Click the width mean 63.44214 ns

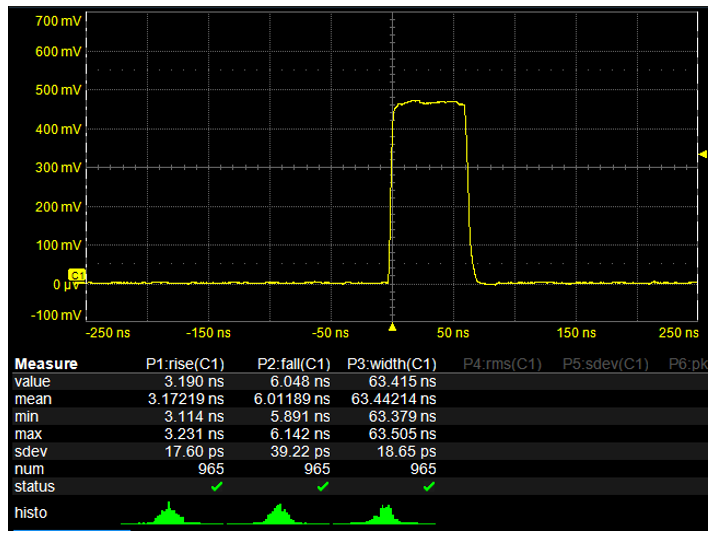394,399
